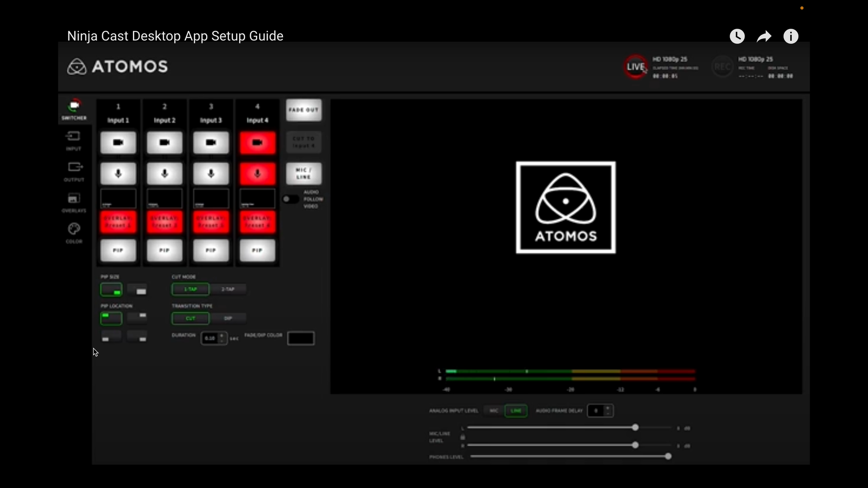The width and height of the screenshot is (868, 488).
Task: Select Input 1 microphone audio
Action: coord(118,174)
